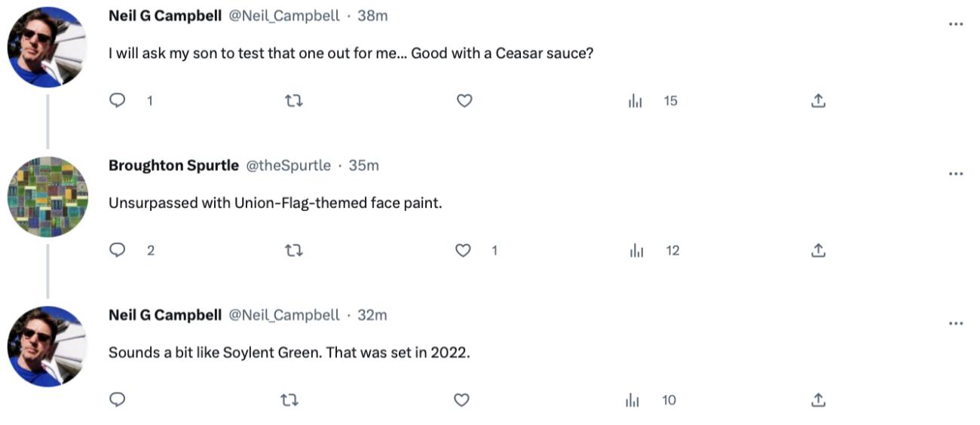This screenshot has height=425, width=980.
Task: Reply to Broughton Spurtle's face paint tweet
Action: [x=118, y=250]
